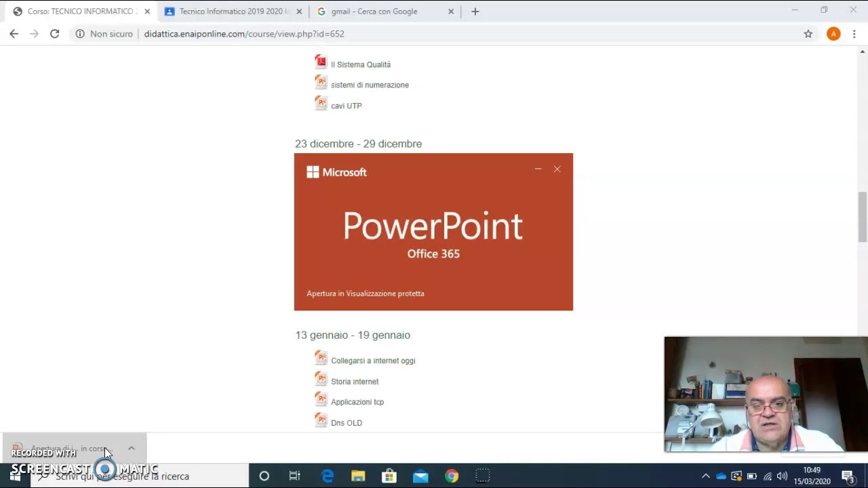Click the Dns OLD presentation icon

[x=321, y=420]
